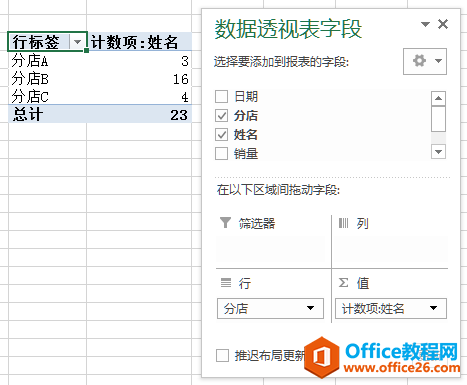Click the Columns area bars icon
Viewport: 467px width, 385px height.
[343, 223]
